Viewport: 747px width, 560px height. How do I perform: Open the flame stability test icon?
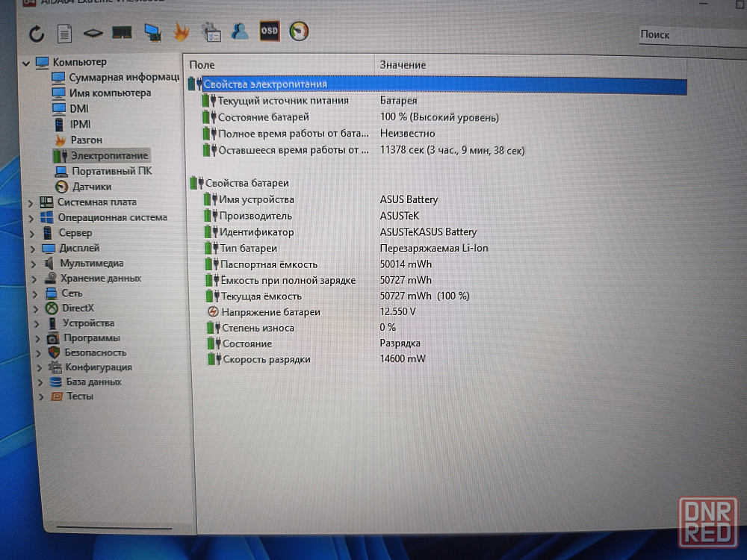point(182,32)
